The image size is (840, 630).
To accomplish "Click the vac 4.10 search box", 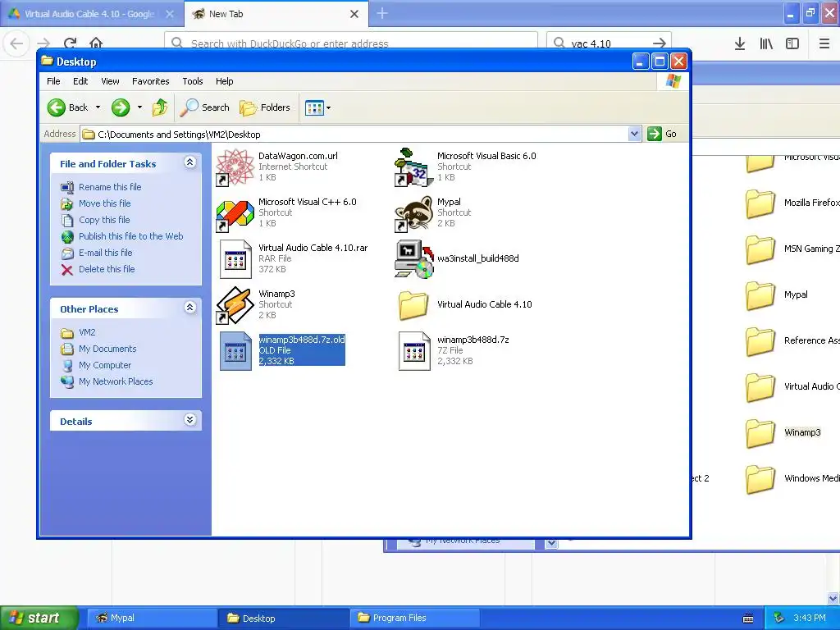I will (609, 43).
